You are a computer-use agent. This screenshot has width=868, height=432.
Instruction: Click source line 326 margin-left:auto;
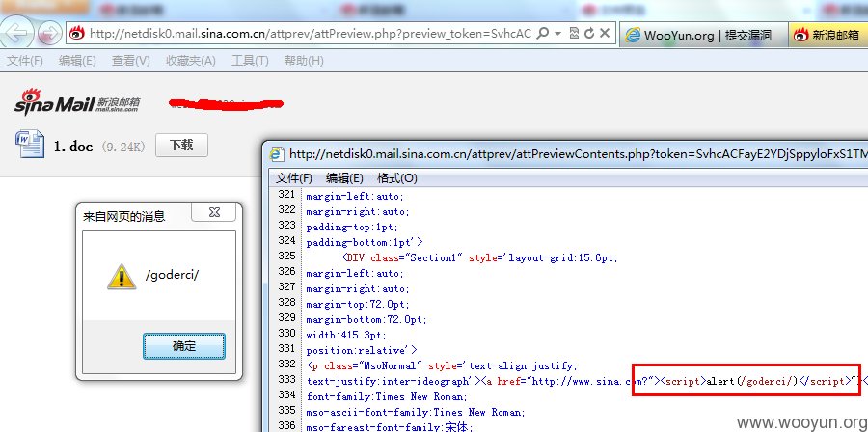point(355,273)
